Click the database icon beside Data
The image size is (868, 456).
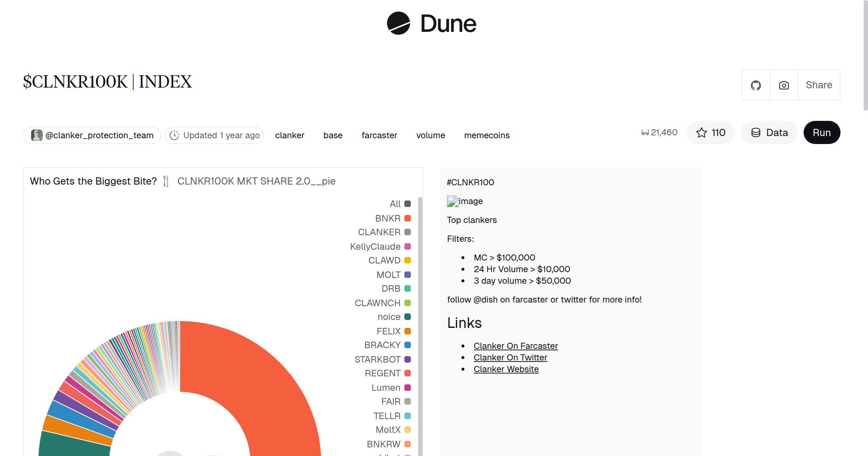coord(756,132)
